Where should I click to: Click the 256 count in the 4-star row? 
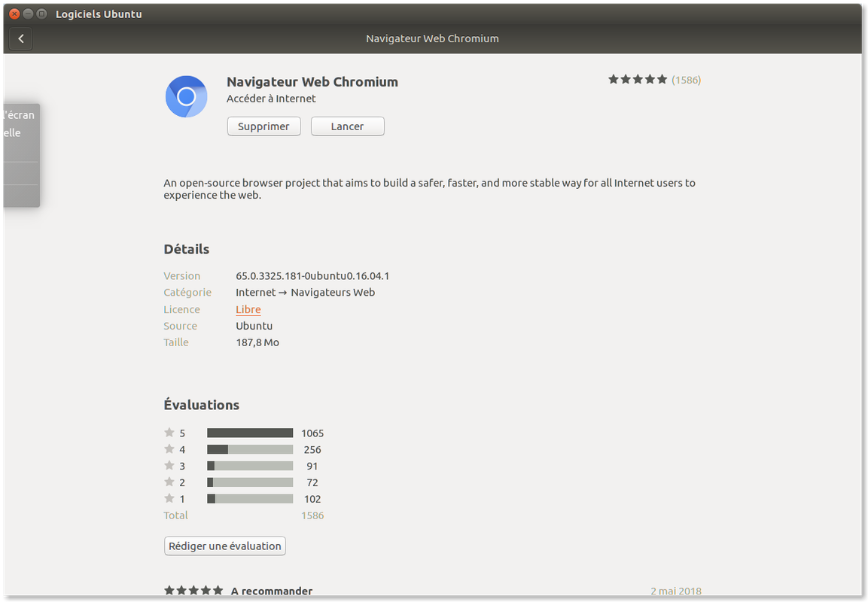[x=312, y=450]
